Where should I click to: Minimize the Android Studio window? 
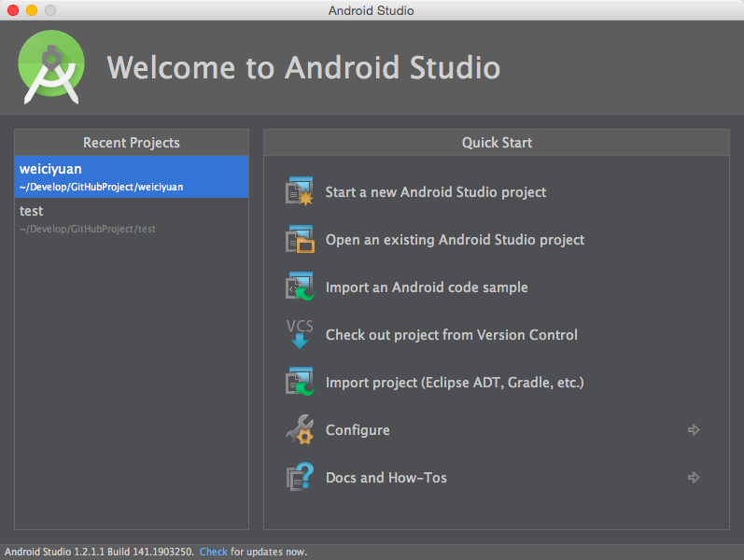coord(32,10)
